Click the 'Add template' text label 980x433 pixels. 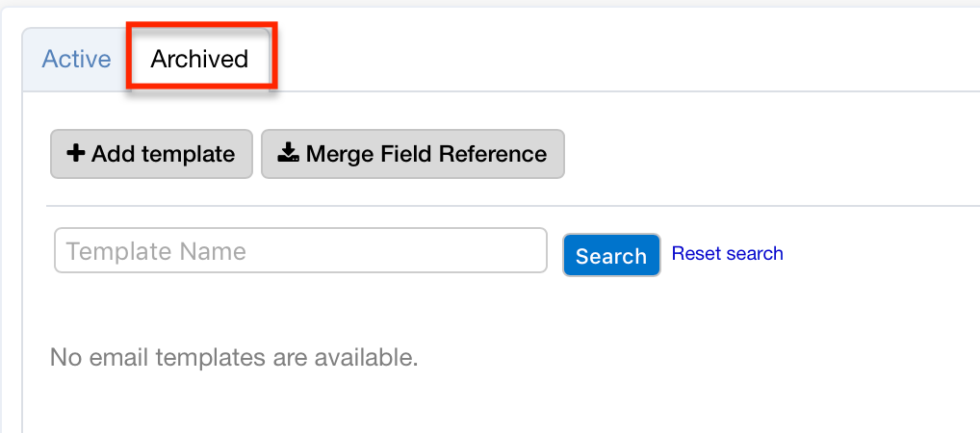click(163, 154)
